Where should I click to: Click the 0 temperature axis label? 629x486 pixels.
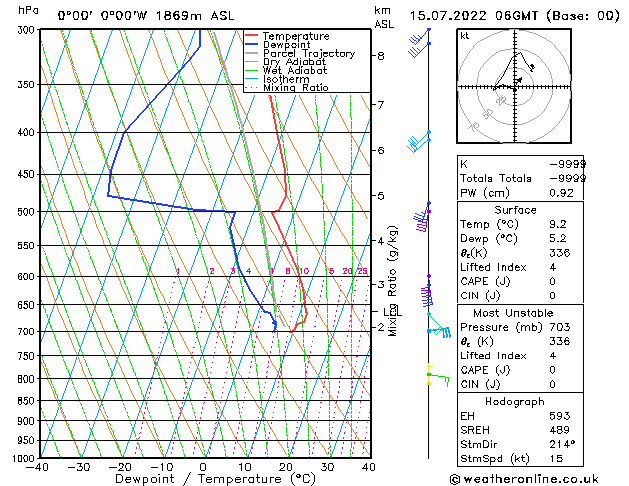pos(203,467)
